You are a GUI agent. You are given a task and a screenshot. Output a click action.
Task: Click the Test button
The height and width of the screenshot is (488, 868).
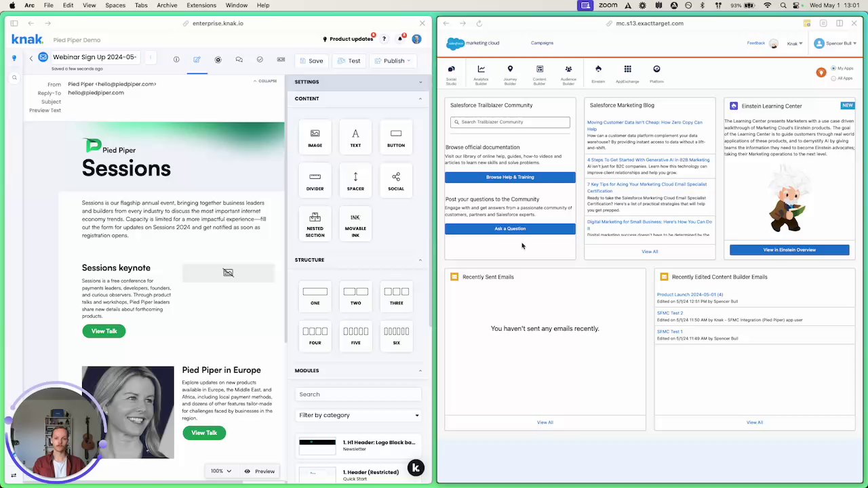coord(349,61)
